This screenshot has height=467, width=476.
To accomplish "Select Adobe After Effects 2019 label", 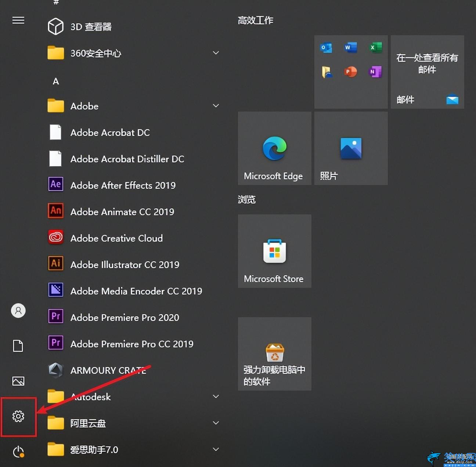I will point(123,185).
